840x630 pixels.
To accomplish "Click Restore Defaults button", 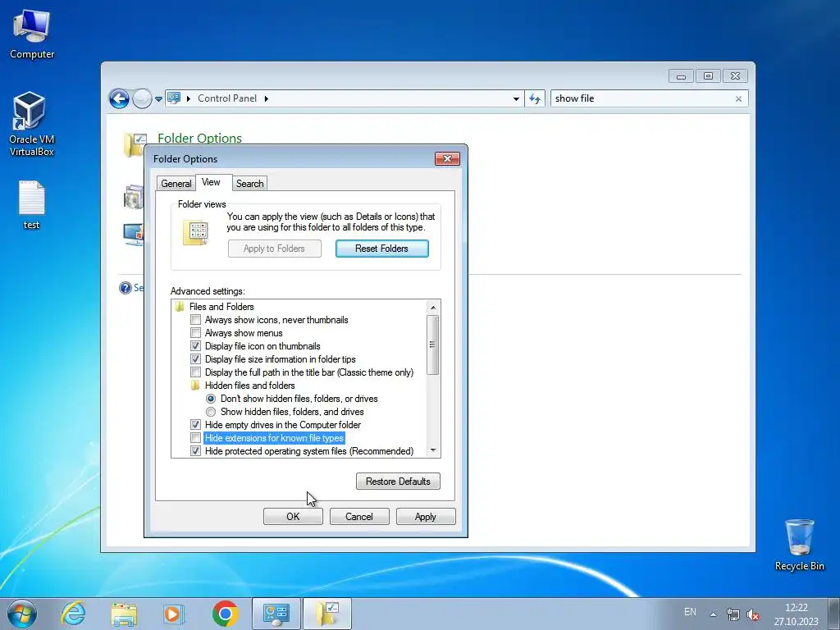I will point(398,481).
